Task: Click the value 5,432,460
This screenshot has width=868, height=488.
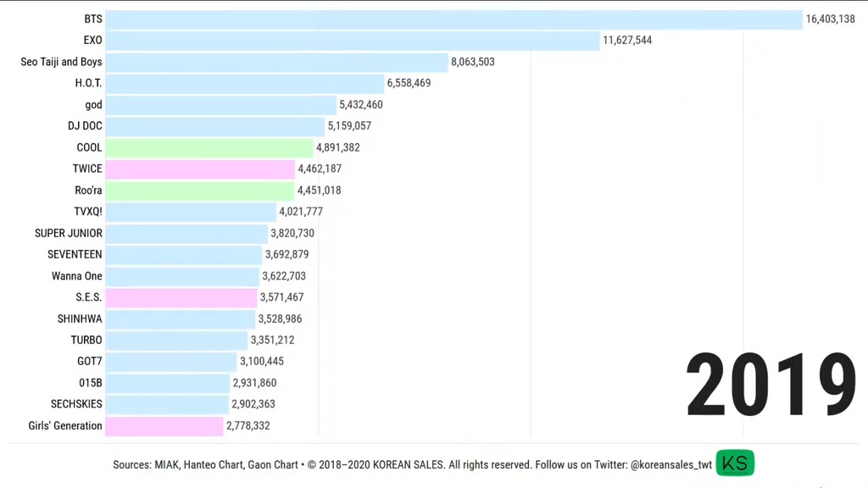Action: pyautogui.click(x=361, y=104)
